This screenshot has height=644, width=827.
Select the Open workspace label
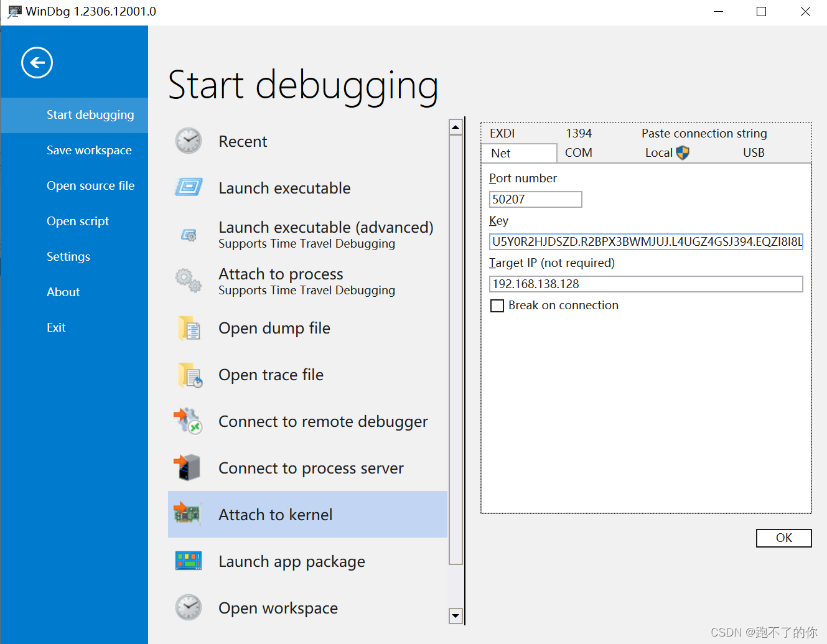coord(278,608)
